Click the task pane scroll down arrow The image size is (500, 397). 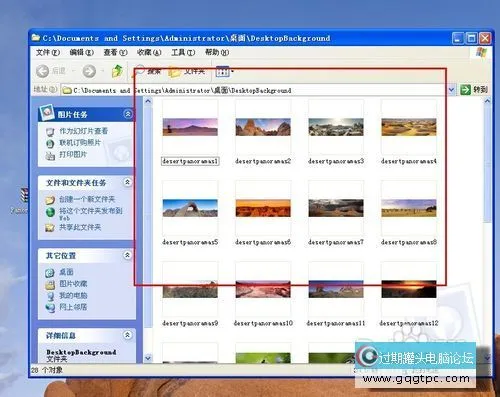tap(148, 358)
